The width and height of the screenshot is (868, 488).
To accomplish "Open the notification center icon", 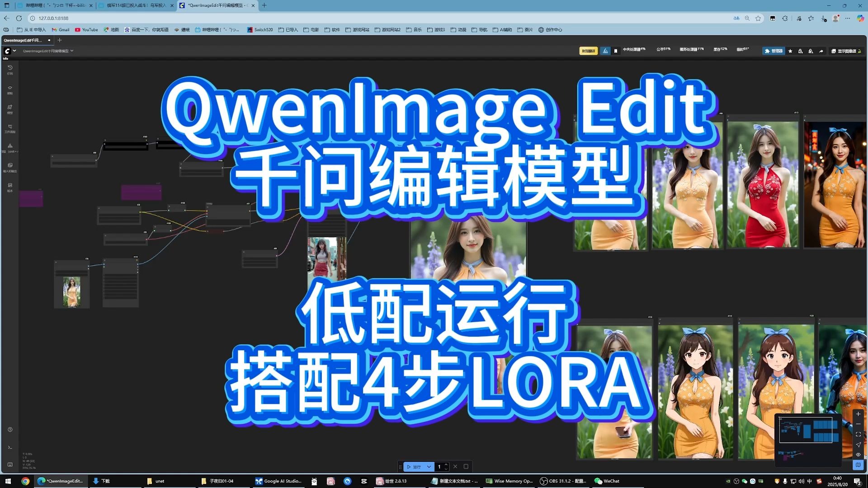I will [x=857, y=481].
